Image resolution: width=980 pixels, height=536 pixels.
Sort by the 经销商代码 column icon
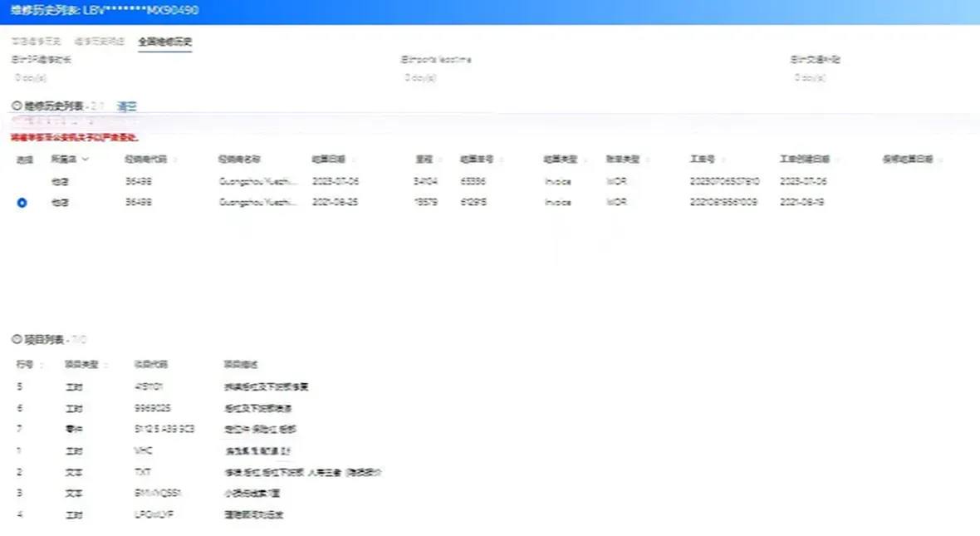pos(176,160)
